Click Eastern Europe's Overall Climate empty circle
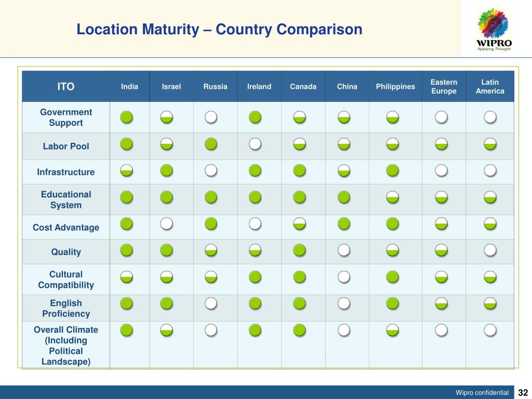Image resolution: width=532 pixels, height=399 pixels. click(x=442, y=330)
